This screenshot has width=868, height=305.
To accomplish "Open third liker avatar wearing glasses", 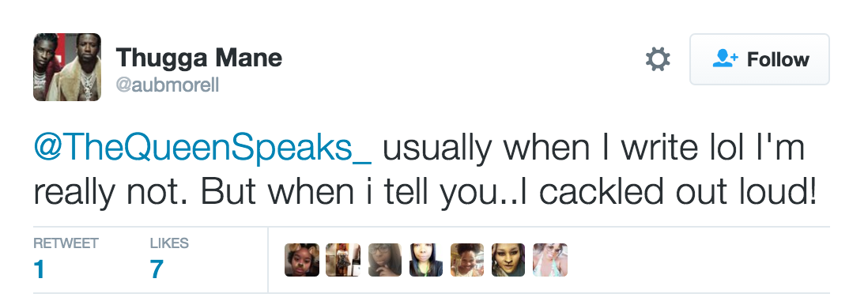I will [x=385, y=260].
